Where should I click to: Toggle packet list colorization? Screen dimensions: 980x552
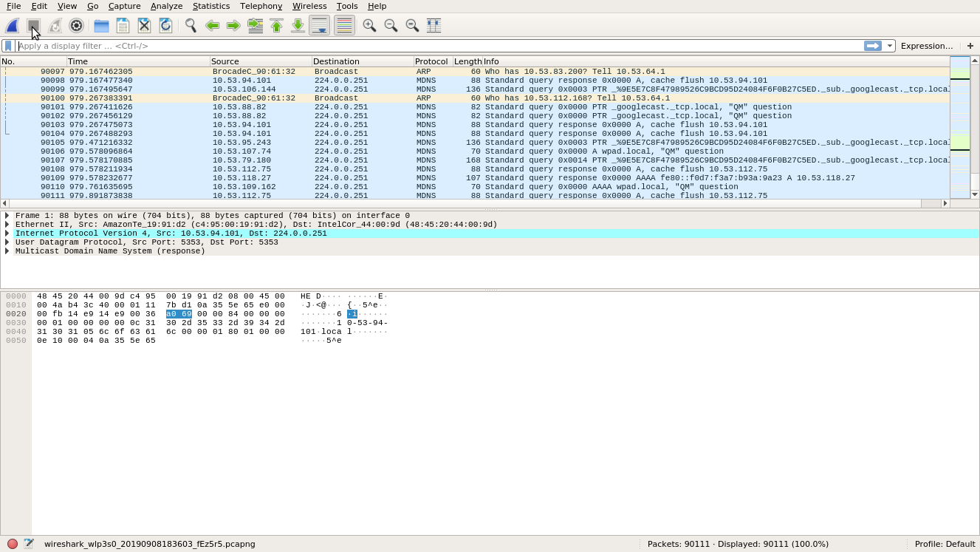tap(344, 25)
